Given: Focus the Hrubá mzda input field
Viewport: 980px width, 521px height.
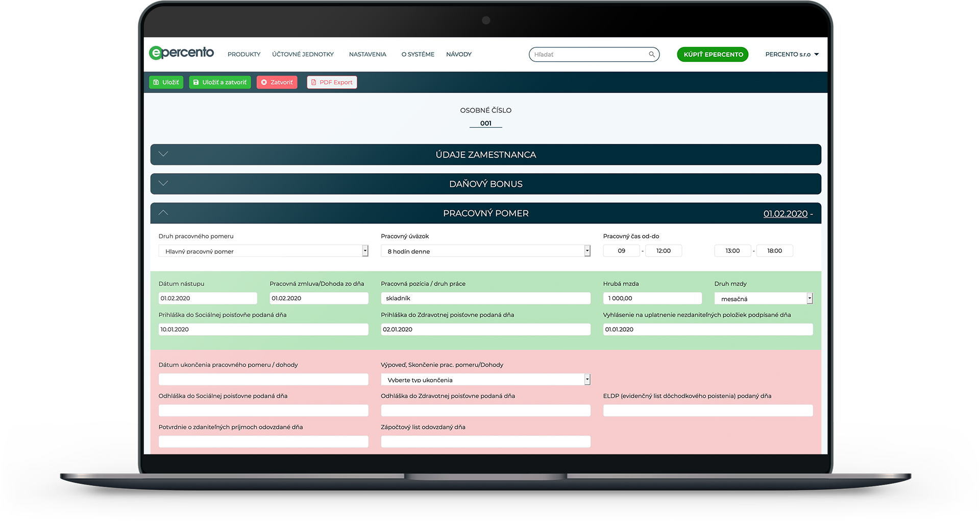Looking at the screenshot, I should (652, 298).
